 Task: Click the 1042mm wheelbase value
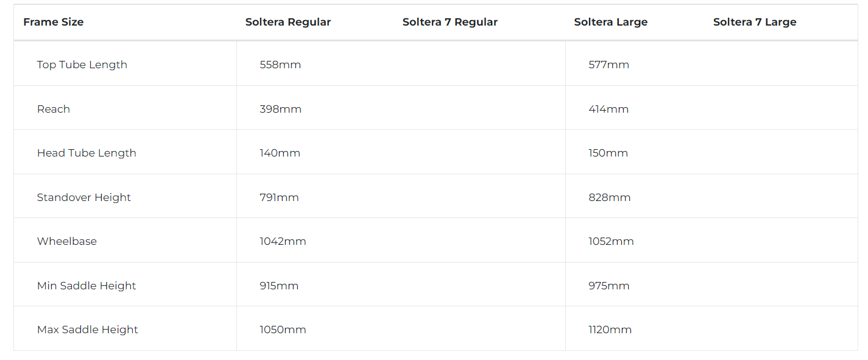[x=283, y=241]
